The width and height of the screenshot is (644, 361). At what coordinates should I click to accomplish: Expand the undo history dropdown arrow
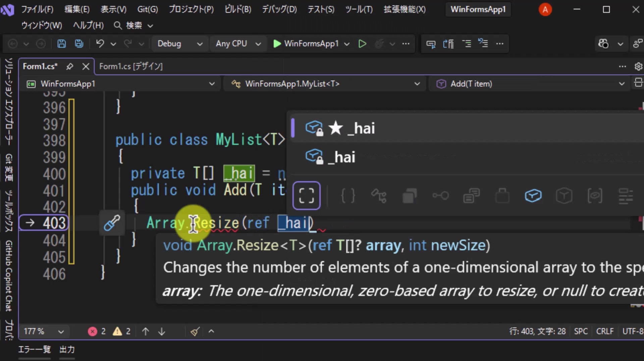coord(113,44)
